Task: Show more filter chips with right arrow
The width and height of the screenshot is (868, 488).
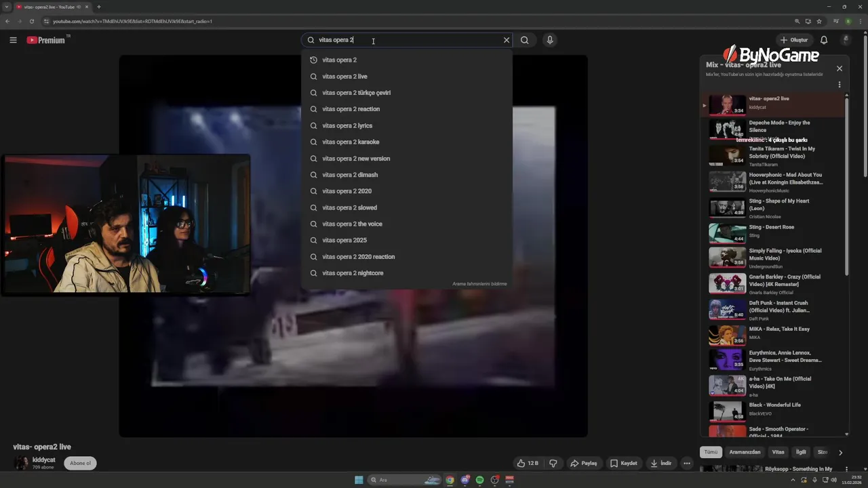Action: coord(840,452)
